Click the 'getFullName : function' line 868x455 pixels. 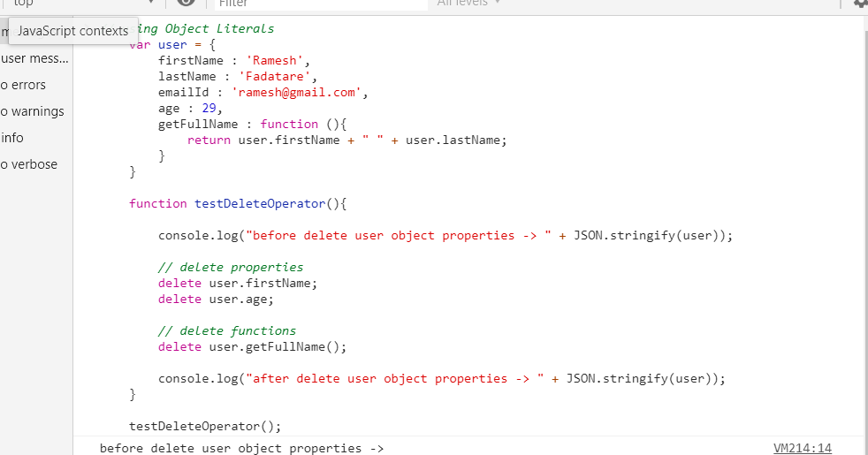[x=253, y=125]
